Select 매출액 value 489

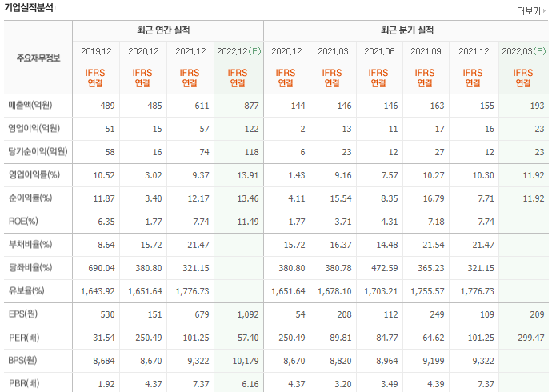pos(107,106)
